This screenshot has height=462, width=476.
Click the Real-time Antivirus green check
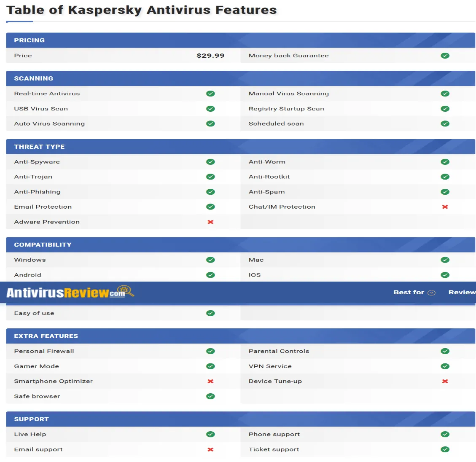pos(210,94)
